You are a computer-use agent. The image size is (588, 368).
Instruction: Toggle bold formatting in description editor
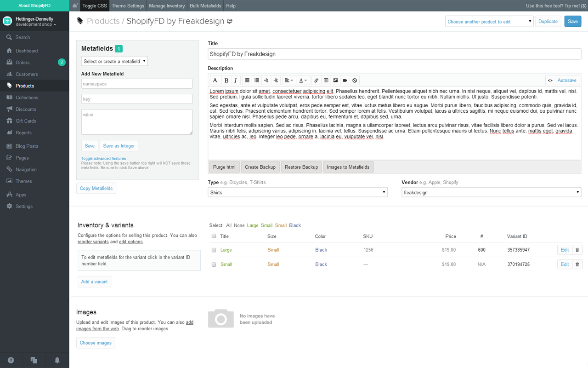click(x=226, y=80)
